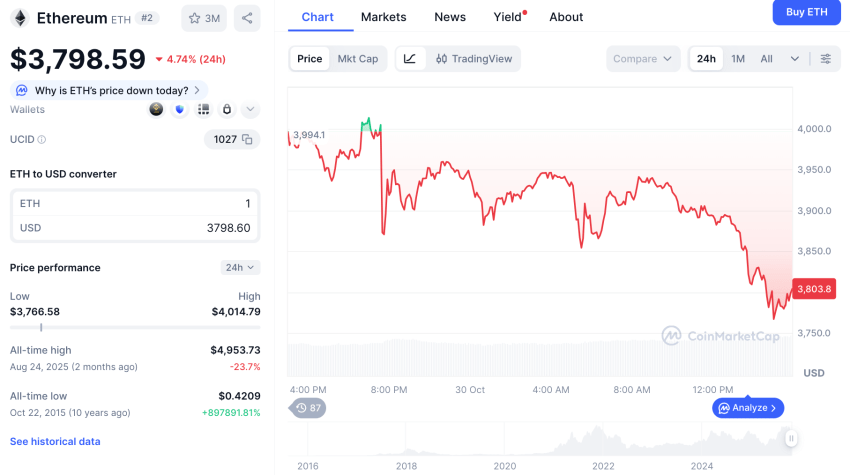Open the See historical data link
Viewport: 850px width, 475px height.
coord(55,441)
